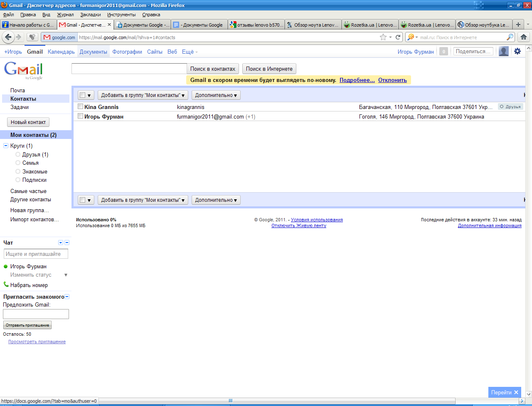Click the browser back arrow button

(8, 37)
